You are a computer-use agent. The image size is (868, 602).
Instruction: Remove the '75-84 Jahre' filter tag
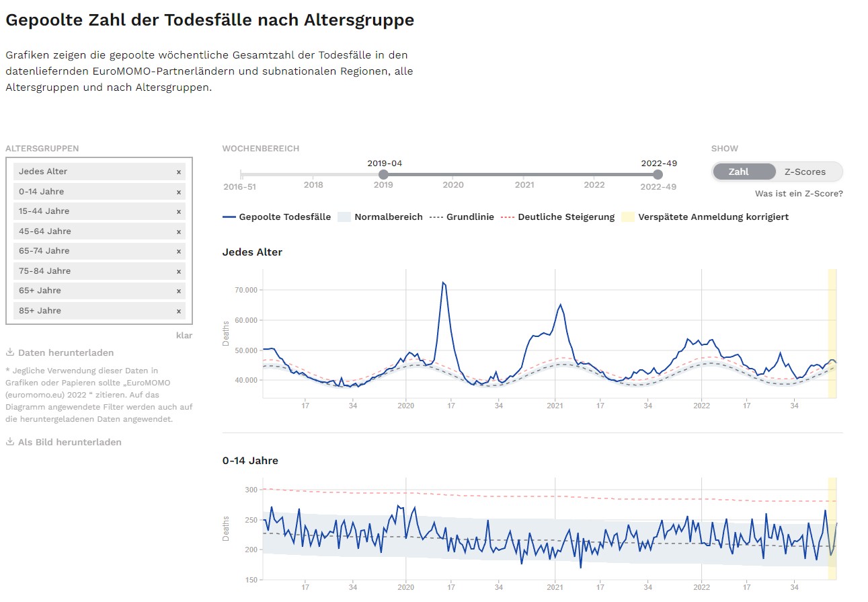[179, 271]
